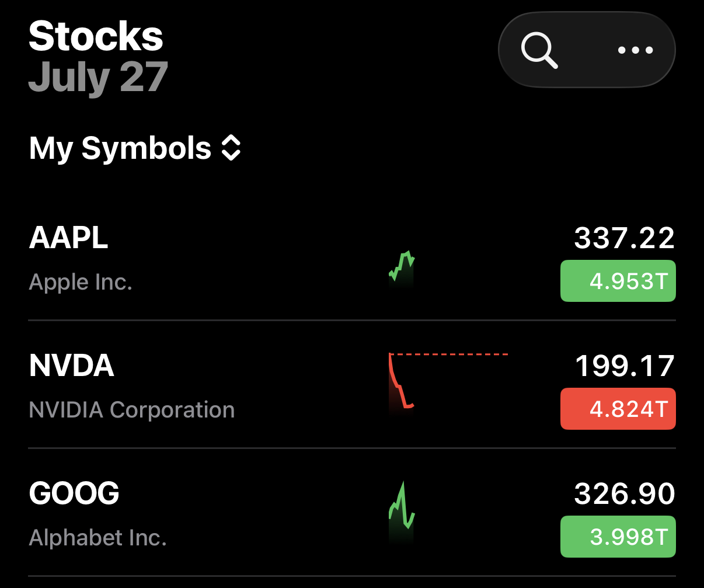This screenshot has height=588, width=704.
Task: Click the Apple Inc. company name
Action: [x=81, y=282]
